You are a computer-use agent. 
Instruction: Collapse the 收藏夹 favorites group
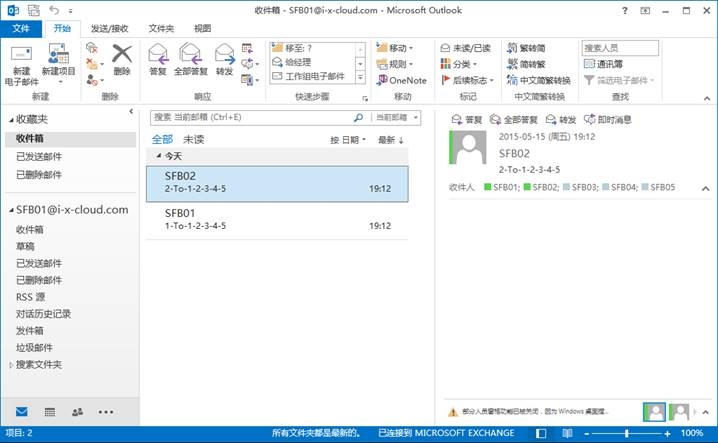[11, 120]
